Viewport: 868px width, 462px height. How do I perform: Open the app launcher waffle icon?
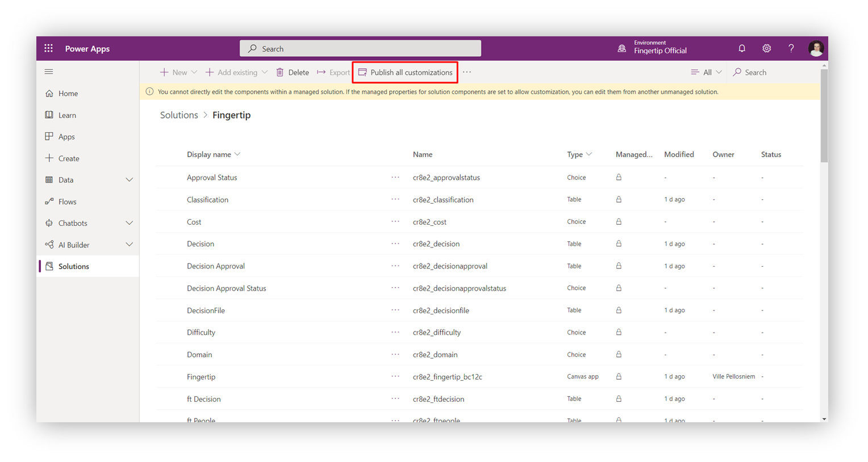[48, 48]
